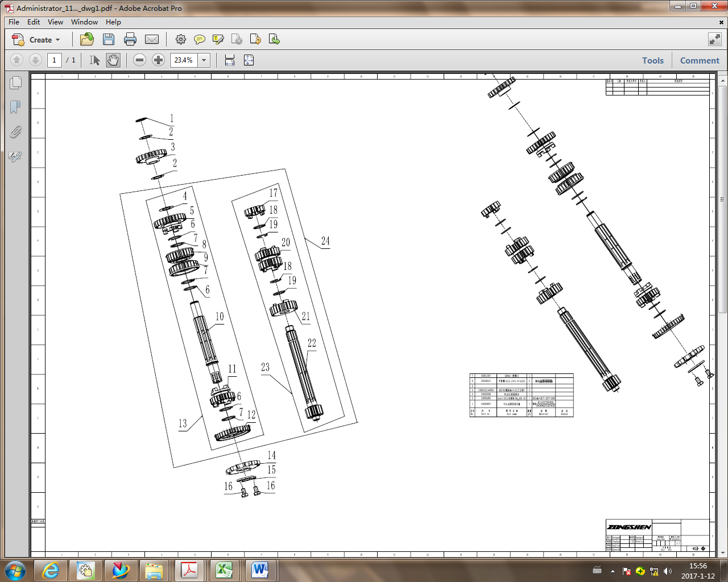Screen dimensions: 728x582
Task: Add a sticky note comment
Action: (x=200, y=39)
